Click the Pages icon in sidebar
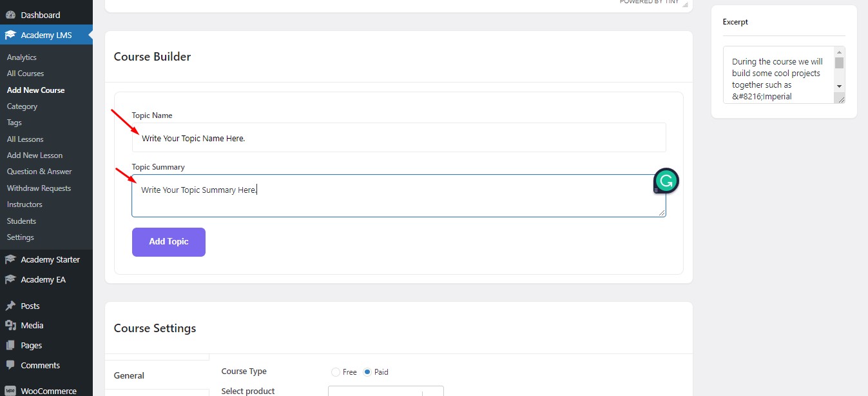This screenshot has height=396, width=868. (10, 346)
